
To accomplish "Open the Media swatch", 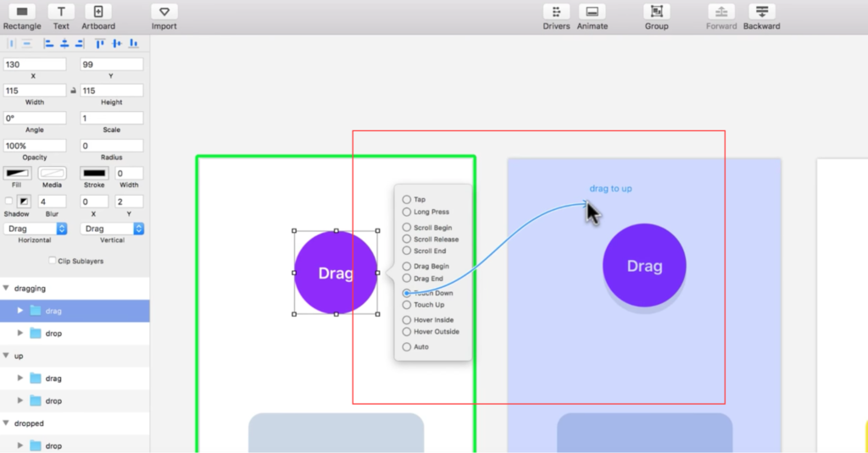I will [52, 173].
